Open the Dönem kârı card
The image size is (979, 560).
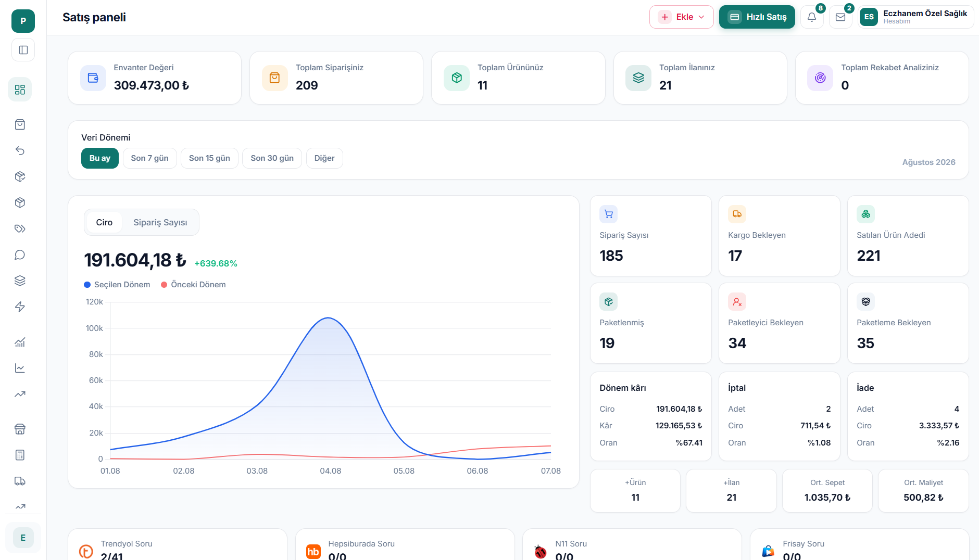click(650, 416)
